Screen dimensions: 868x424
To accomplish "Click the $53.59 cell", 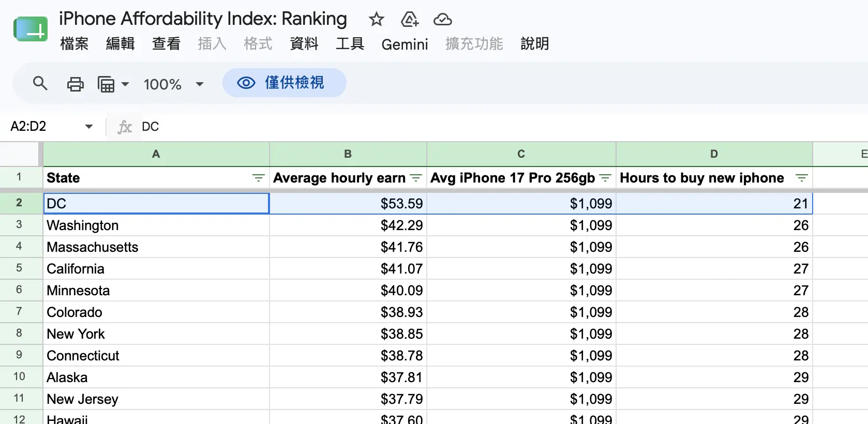I will (348, 203).
